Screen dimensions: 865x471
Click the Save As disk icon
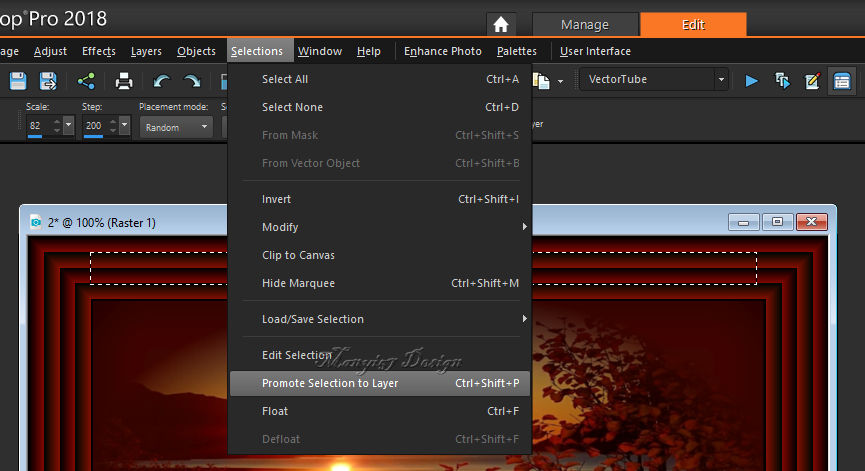[48, 81]
